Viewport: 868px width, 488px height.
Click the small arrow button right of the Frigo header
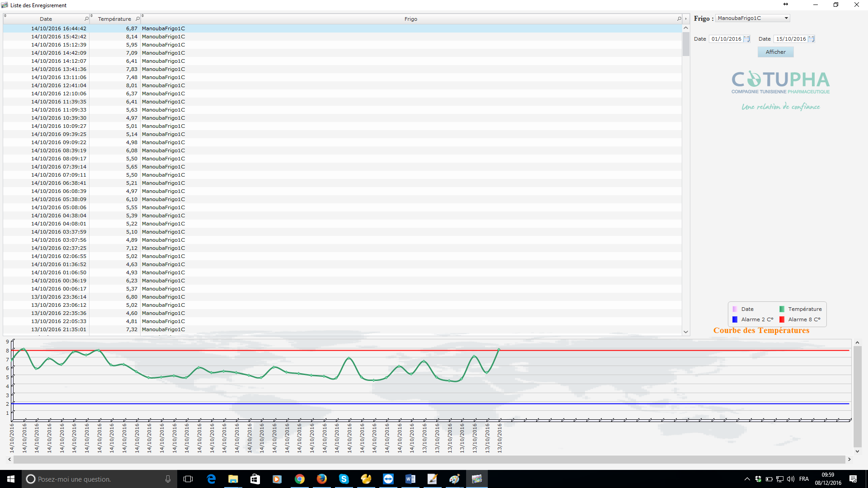click(x=686, y=19)
